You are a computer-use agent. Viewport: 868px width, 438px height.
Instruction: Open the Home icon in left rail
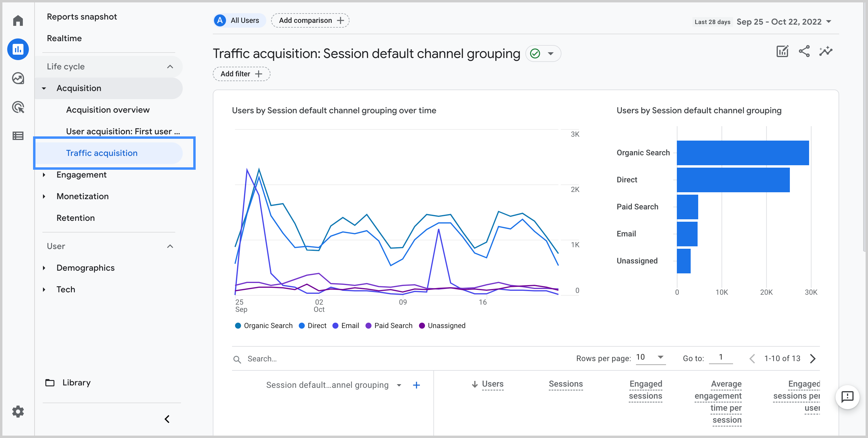click(x=18, y=20)
